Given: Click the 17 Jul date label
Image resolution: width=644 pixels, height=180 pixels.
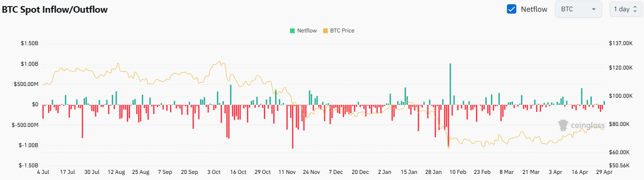Looking at the screenshot, I should click(68, 172).
